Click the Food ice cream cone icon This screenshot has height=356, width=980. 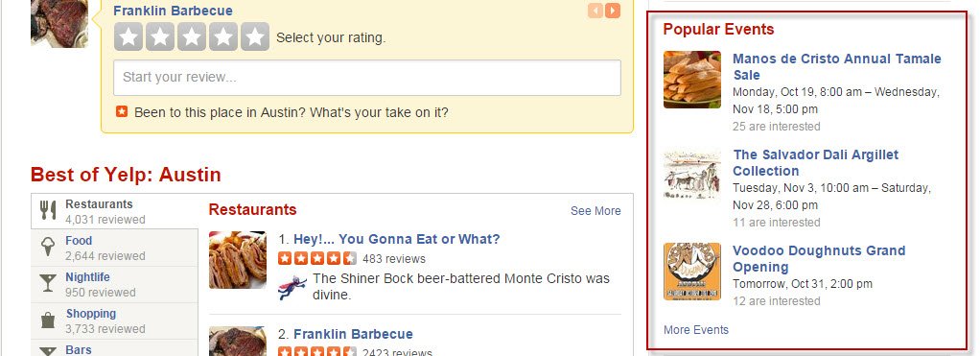pos(48,248)
